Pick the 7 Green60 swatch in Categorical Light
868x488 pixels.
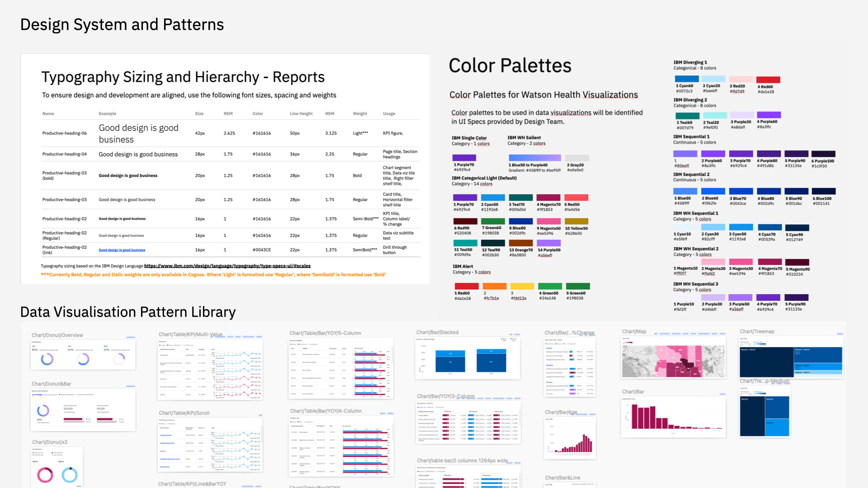click(x=493, y=221)
